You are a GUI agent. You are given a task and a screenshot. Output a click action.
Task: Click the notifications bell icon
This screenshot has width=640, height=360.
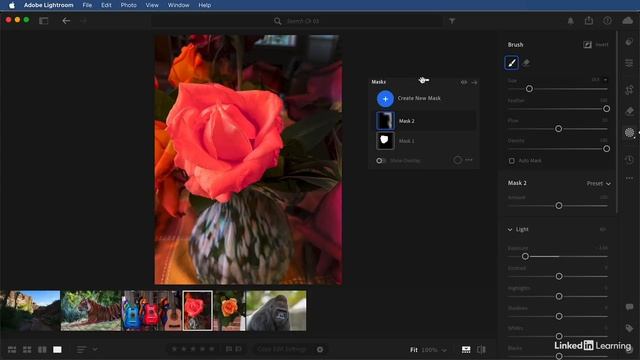click(x=570, y=21)
